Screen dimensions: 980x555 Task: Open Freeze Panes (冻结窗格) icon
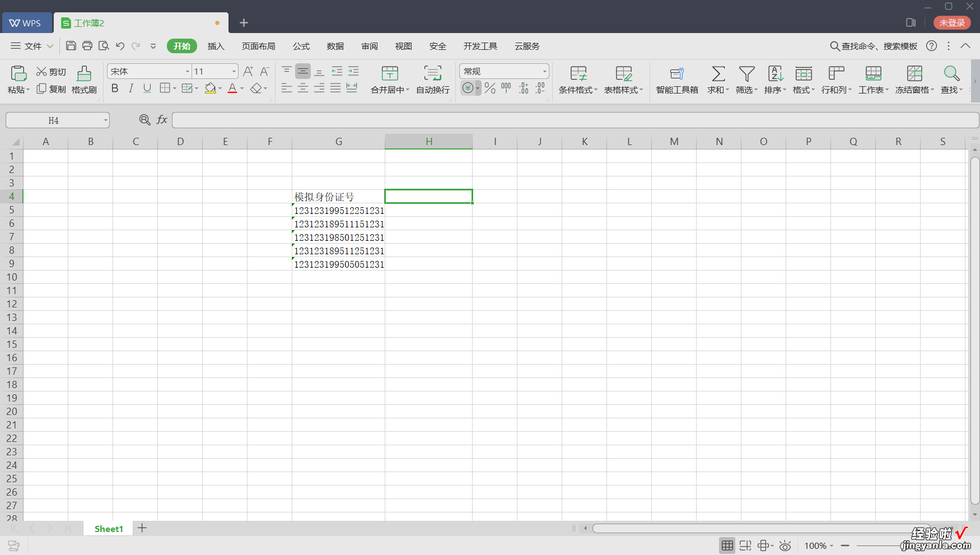[x=914, y=73]
